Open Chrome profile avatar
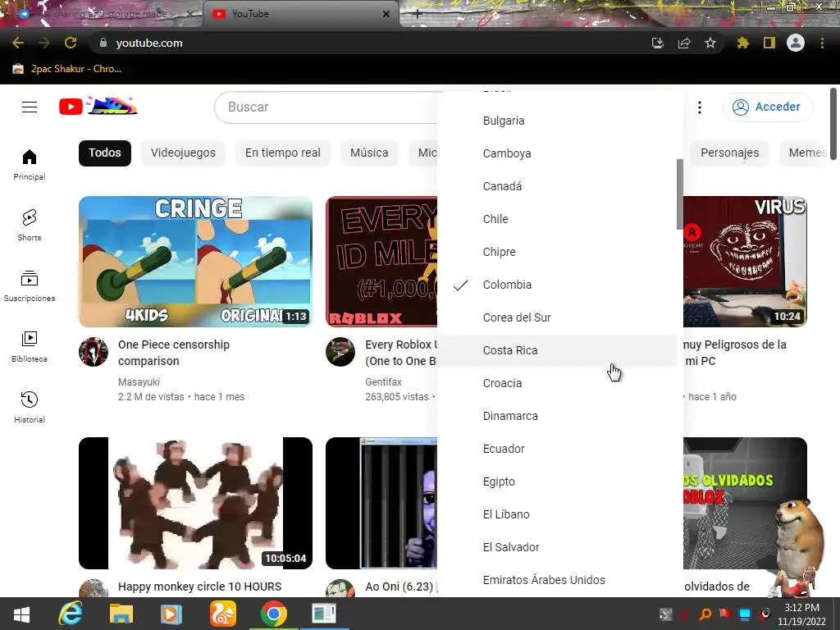The height and width of the screenshot is (630, 840). [x=796, y=43]
